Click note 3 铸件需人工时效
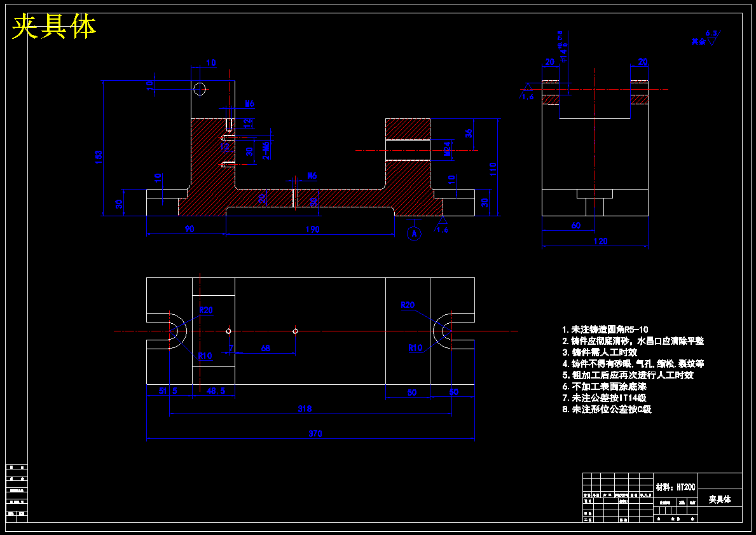 pyautogui.click(x=600, y=352)
